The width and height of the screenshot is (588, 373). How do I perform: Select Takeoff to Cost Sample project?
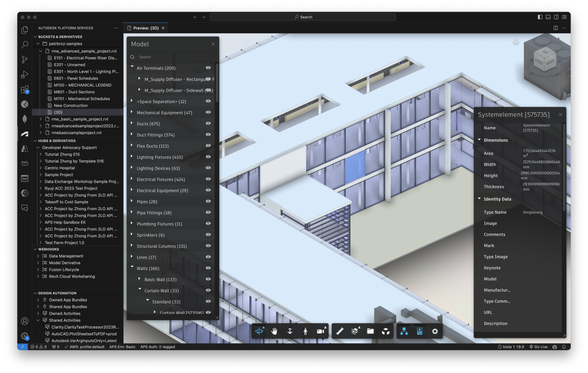[x=66, y=202]
